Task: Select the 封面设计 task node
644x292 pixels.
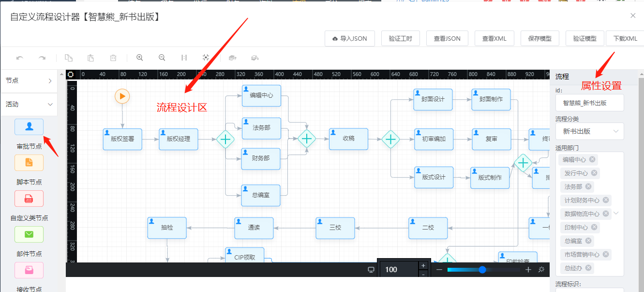Action: 433,99
